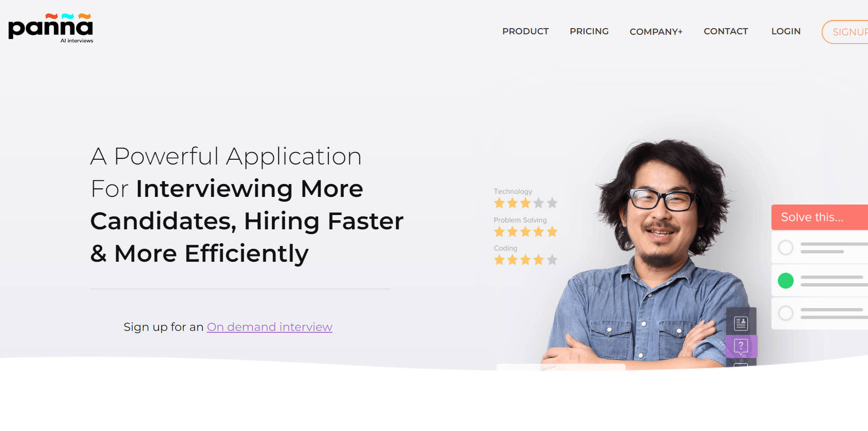
Task: Click the LOGIN link
Action: coord(785,31)
